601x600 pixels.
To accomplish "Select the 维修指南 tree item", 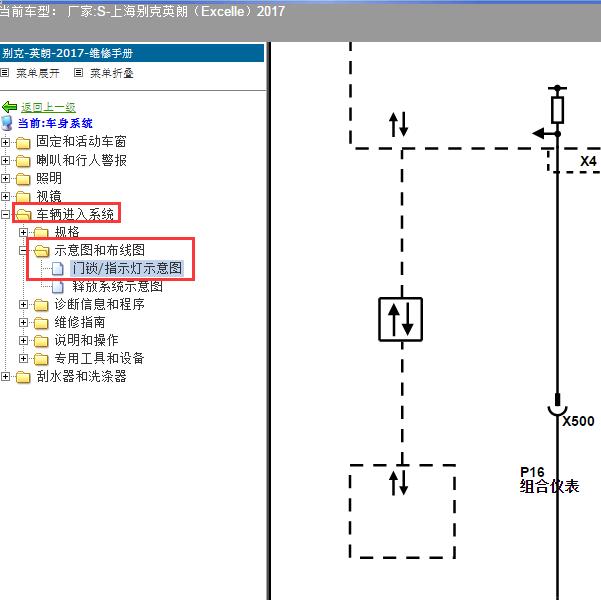I will tap(80, 322).
